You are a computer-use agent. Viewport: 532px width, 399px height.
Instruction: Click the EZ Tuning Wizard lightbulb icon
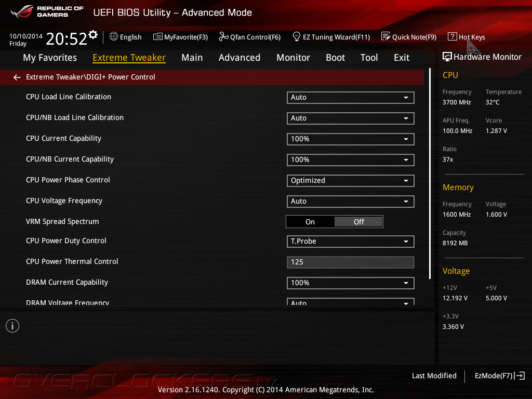[x=296, y=36]
